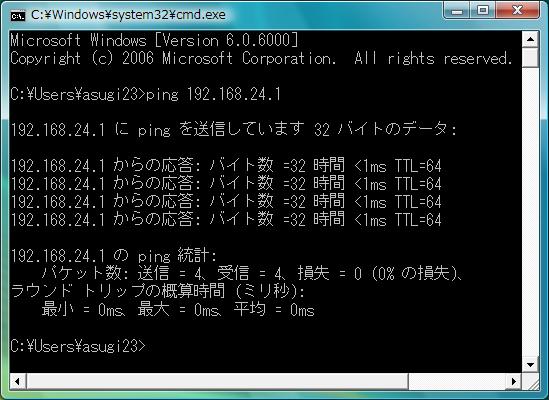Image resolution: width=549 pixels, height=400 pixels.
Task: Click the last TTL=64 reply line
Action: (226, 219)
